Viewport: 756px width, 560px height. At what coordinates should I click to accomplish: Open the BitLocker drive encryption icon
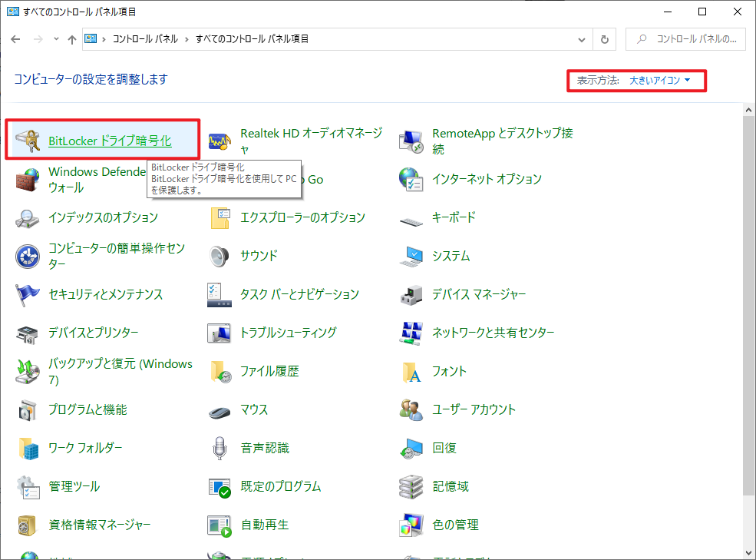pyautogui.click(x=28, y=141)
